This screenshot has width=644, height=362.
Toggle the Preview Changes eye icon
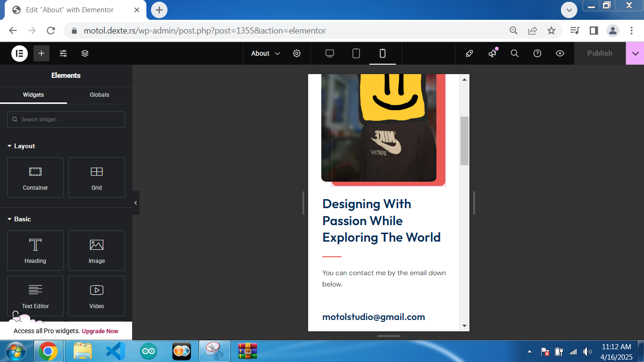560,53
